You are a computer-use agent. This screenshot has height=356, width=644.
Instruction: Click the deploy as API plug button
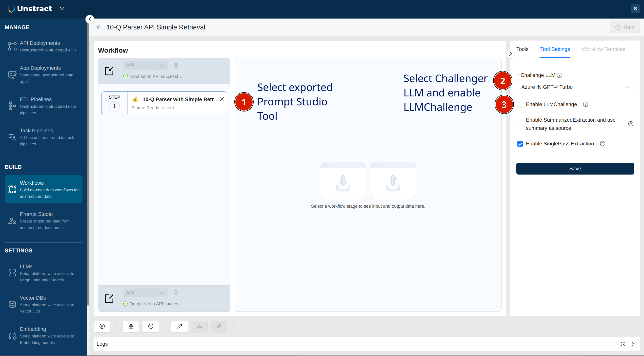(x=180, y=326)
